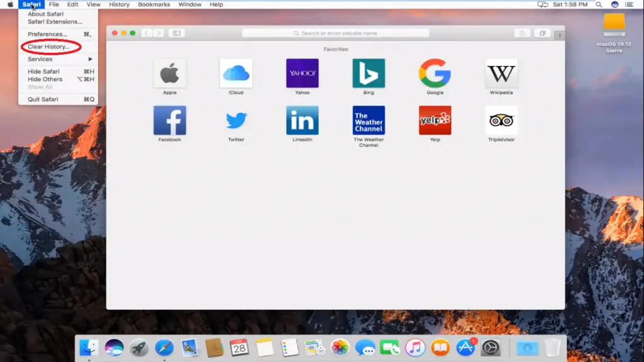Open Safari Extensions menu entry
The height and width of the screenshot is (362, 644).
55,22
